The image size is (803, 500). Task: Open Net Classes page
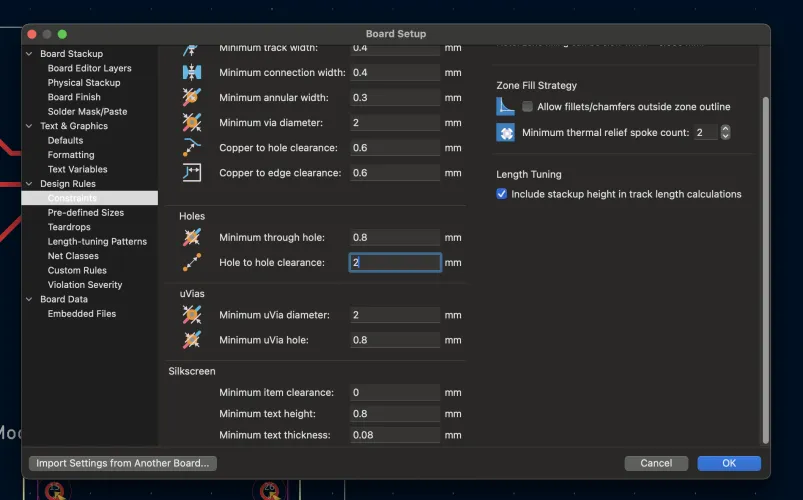point(73,256)
